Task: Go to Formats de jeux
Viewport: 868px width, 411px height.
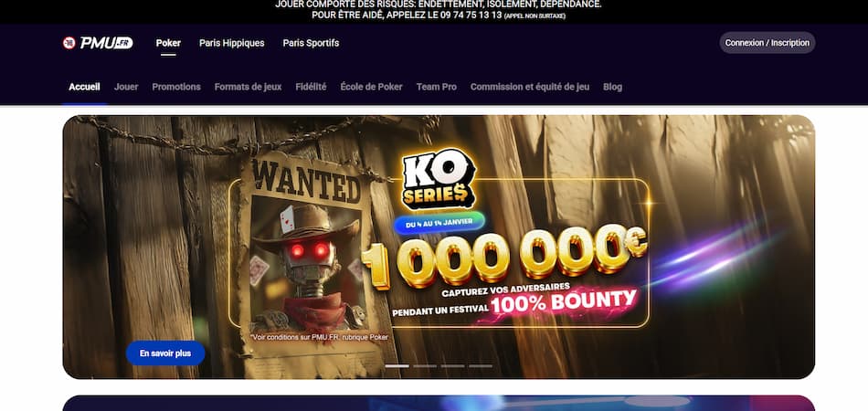Action: pos(248,87)
